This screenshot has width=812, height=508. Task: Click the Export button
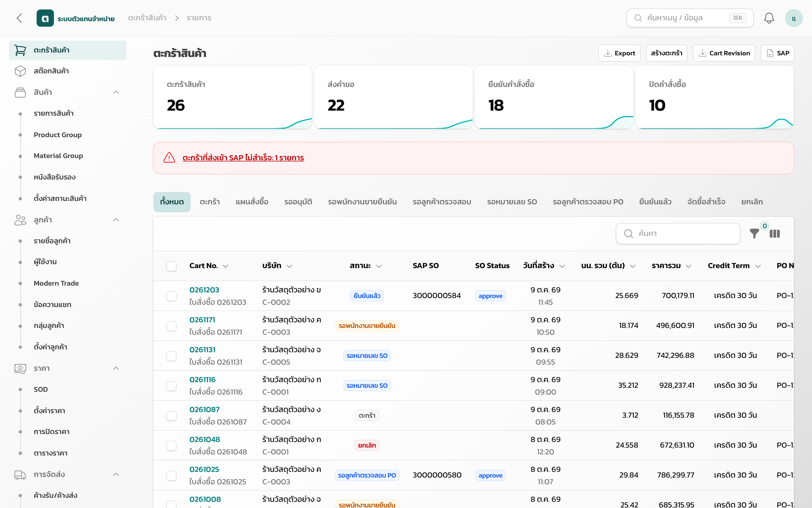click(x=619, y=53)
